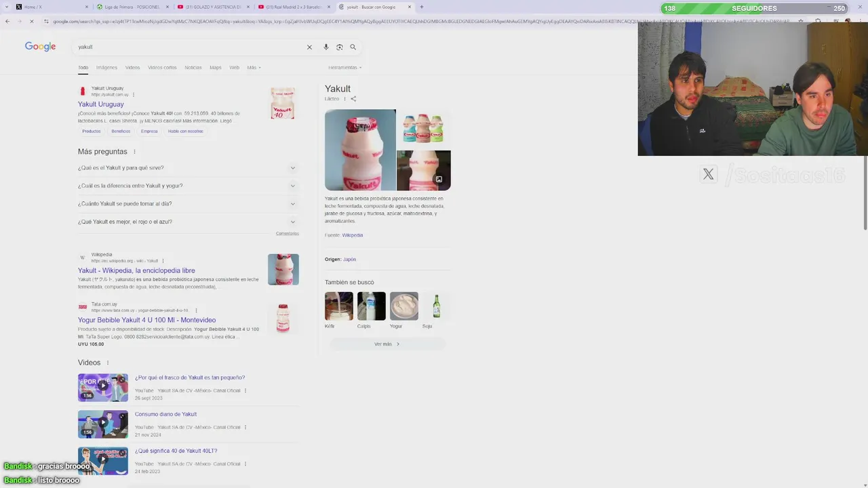Close the 'Home / X' tab
The height and width of the screenshot is (488, 868).
pyautogui.click(x=87, y=7)
